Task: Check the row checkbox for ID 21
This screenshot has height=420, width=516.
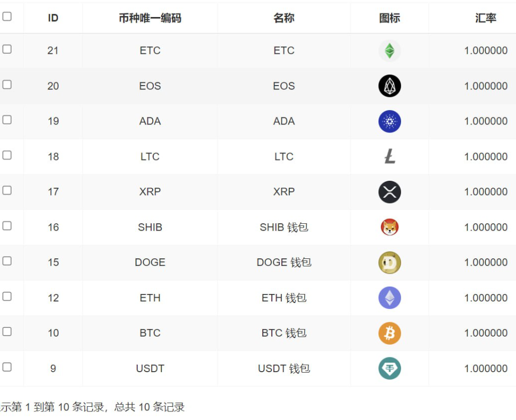Action: coord(7,49)
